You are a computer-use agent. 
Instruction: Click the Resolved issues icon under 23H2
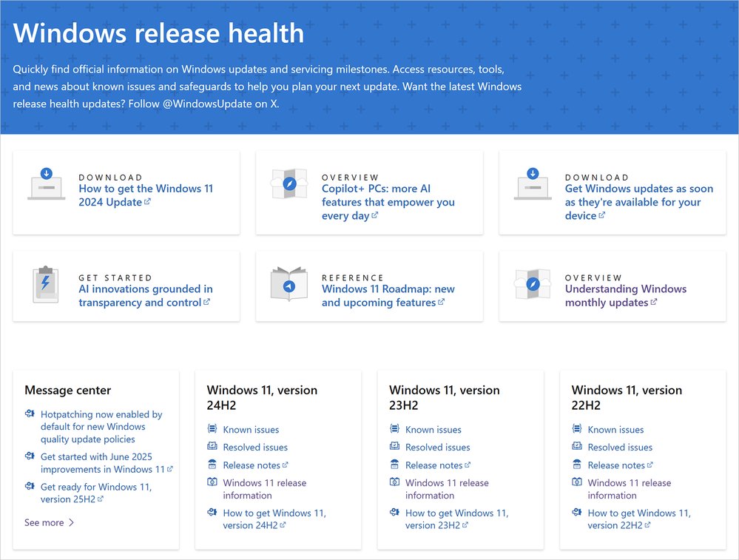pos(394,446)
